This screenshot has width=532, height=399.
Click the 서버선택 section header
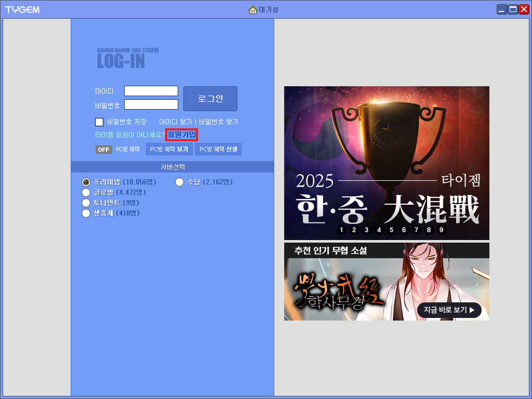pyautogui.click(x=172, y=167)
